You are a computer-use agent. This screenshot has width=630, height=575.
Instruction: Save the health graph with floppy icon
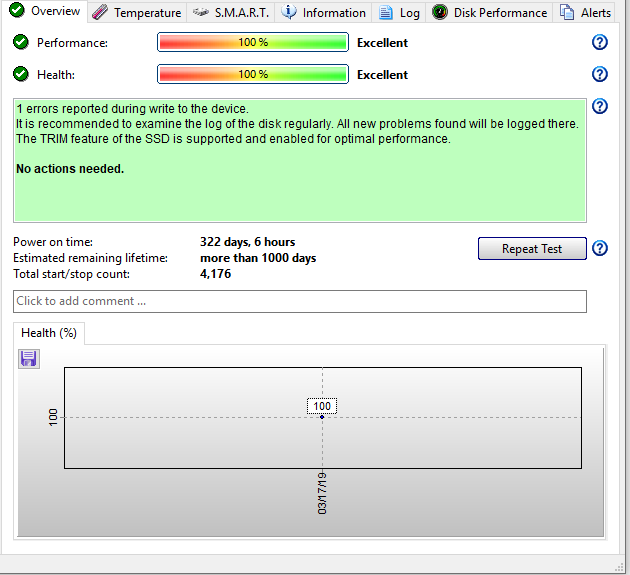(29, 359)
